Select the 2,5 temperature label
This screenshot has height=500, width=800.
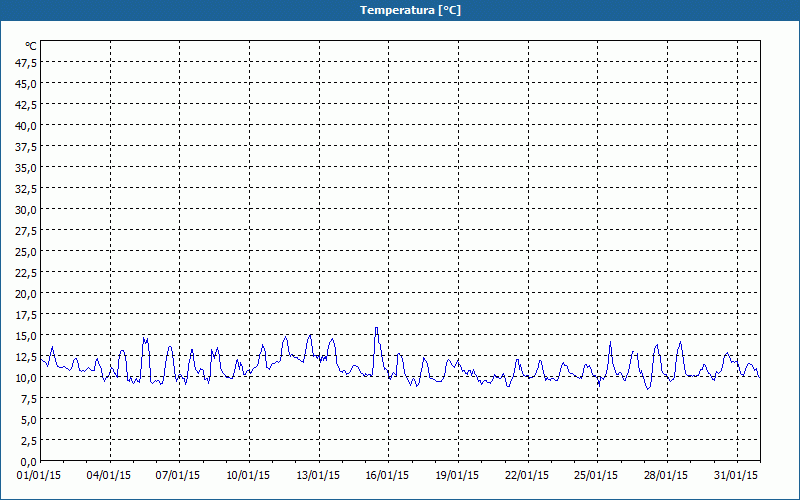tap(29, 441)
